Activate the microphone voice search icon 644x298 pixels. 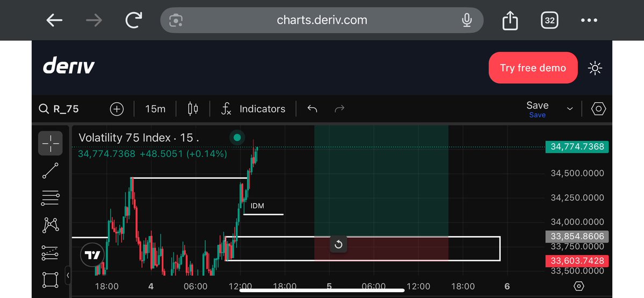(467, 20)
